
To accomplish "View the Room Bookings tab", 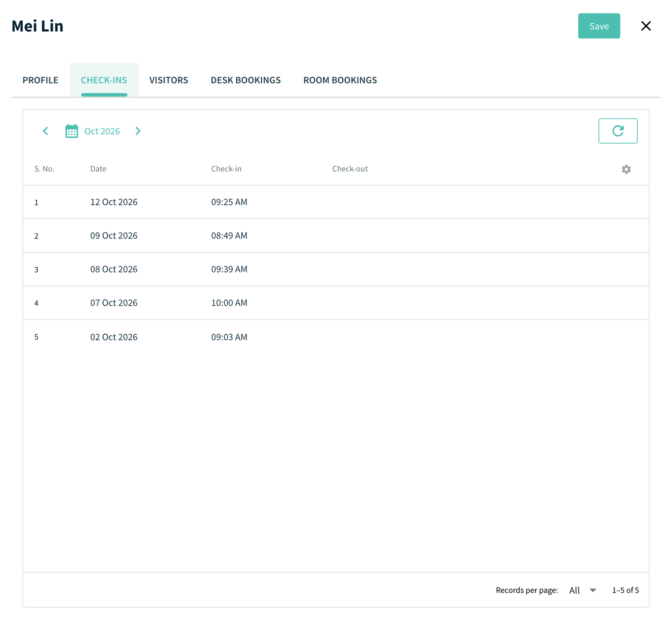I will pos(340,80).
